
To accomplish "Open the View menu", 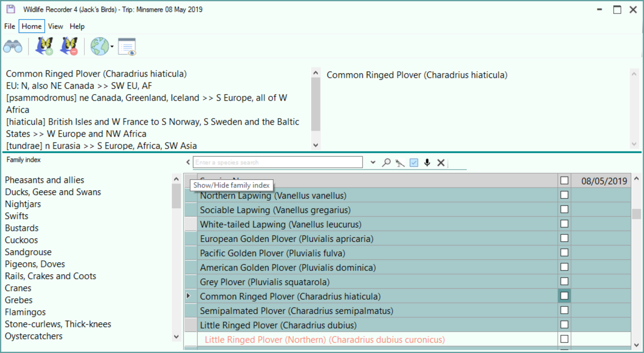I will (55, 26).
